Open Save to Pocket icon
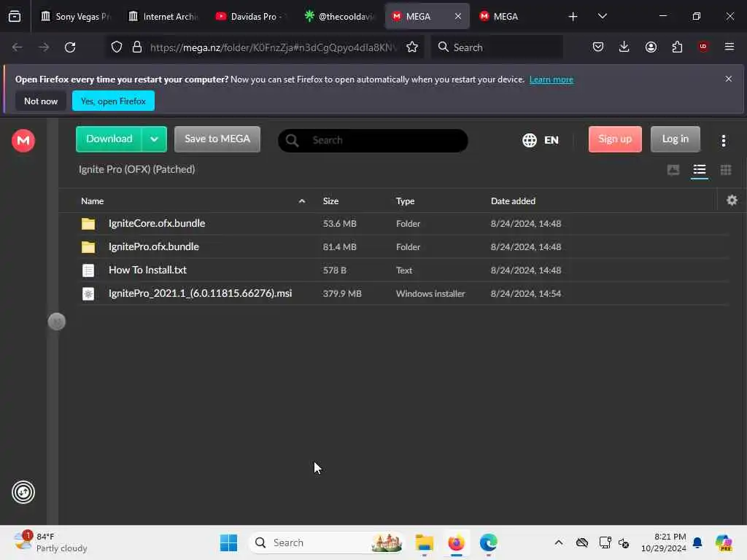The image size is (747, 560). pos(598,47)
